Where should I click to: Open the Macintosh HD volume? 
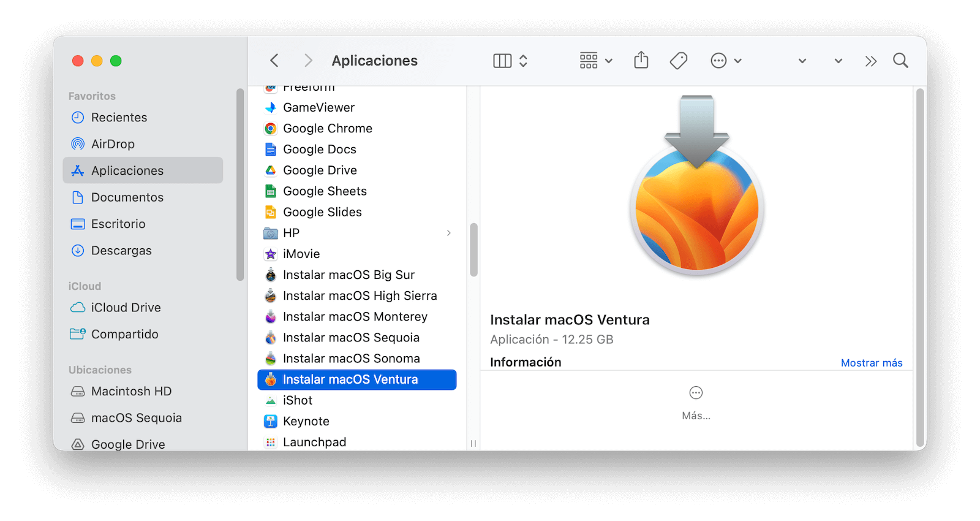[x=143, y=391]
